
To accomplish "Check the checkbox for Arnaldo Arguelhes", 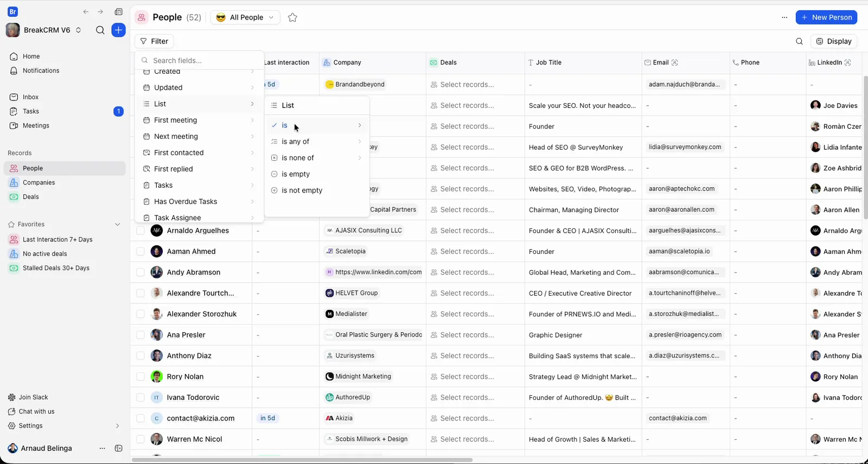I will click(x=141, y=231).
